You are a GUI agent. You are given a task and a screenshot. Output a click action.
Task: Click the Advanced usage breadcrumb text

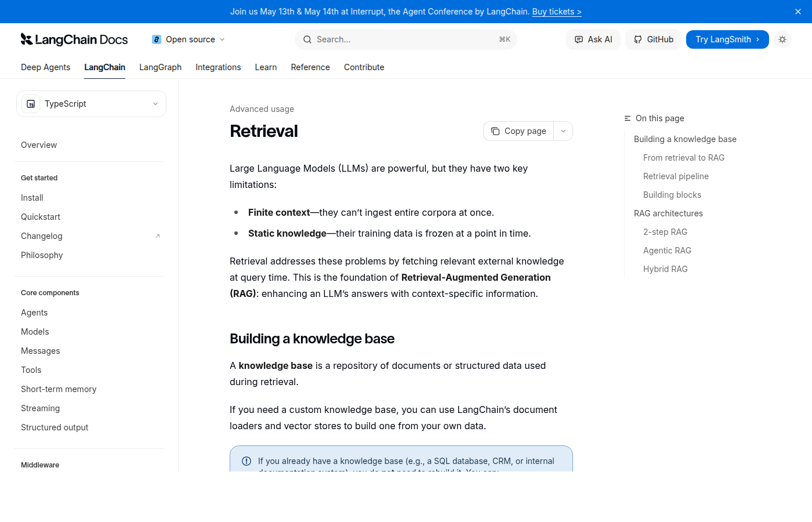pyautogui.click(x=262, y=109)
